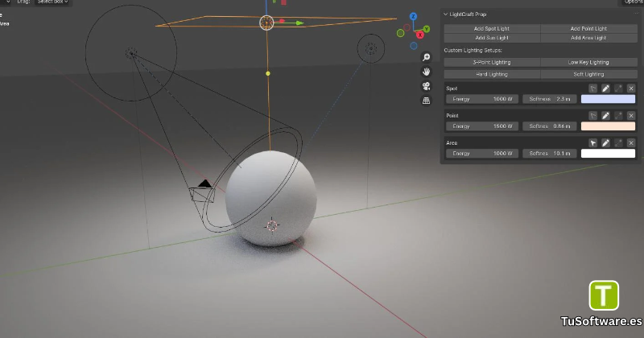Collapse the LightCraft Prop panel

click(x=446, y=14)
